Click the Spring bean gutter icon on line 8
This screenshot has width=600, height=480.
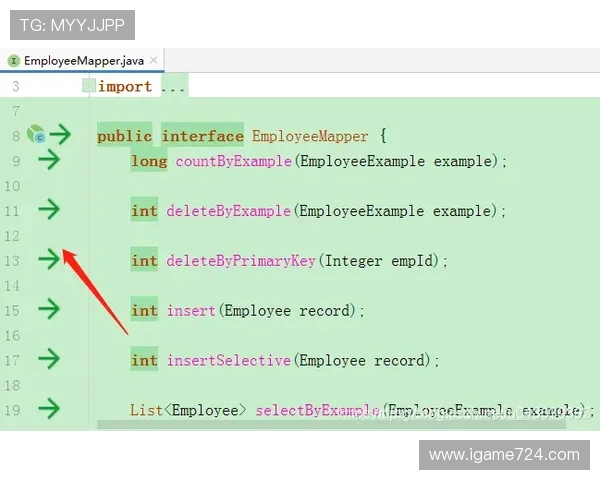coord(35,135)
